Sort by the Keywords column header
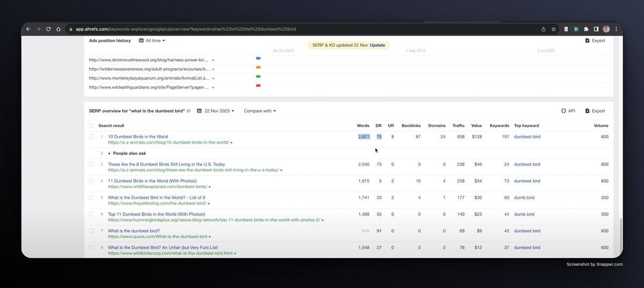Screen dimensions: 644x288 pos(499,126)
